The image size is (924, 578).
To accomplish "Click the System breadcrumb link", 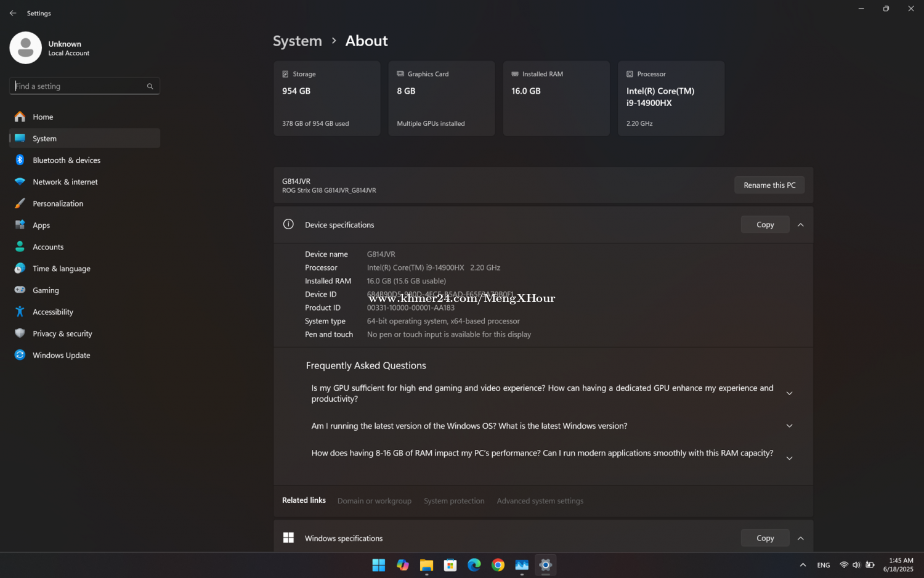I will (x=298, y=41).
